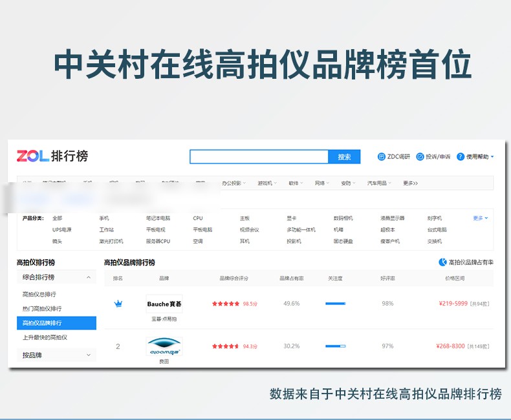This screenshot has width=511, height=420.
Task: Choose the 固态硬盘 product category
Action: (x=343, y=241)
